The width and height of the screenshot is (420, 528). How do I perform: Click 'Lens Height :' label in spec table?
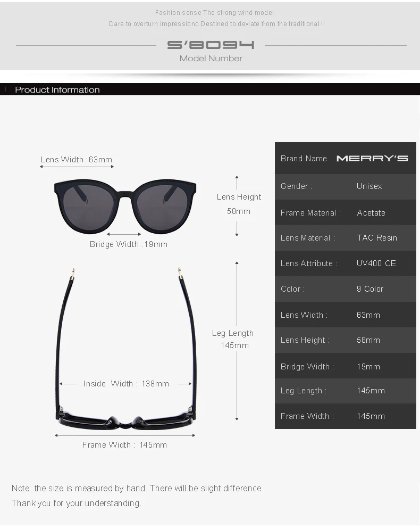305,341
